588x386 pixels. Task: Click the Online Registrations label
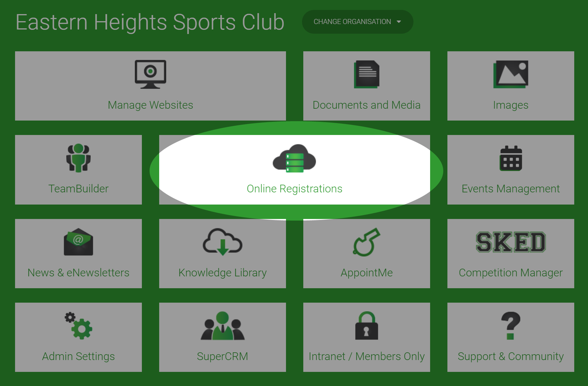(x=294, y=189)
